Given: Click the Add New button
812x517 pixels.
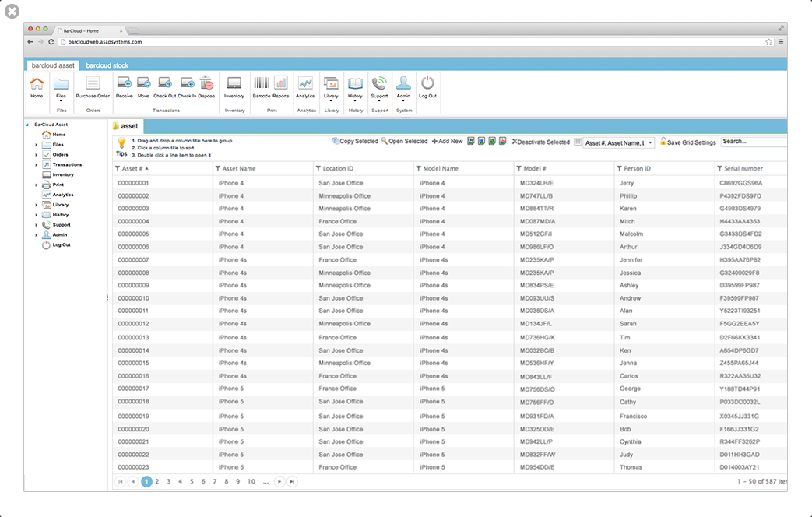Looking at the screenshot, I should click(x=448, y=142).
